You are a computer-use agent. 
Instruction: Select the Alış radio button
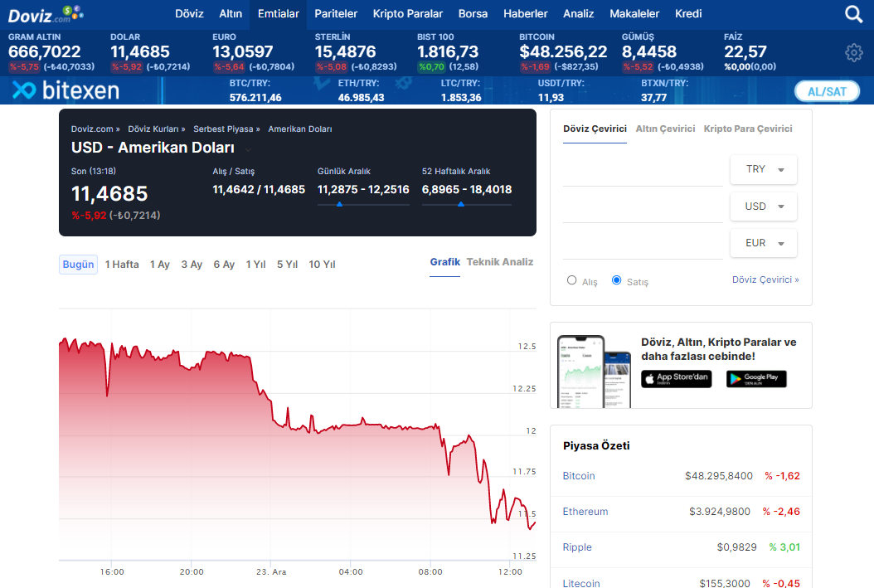[x=571, y=280]
